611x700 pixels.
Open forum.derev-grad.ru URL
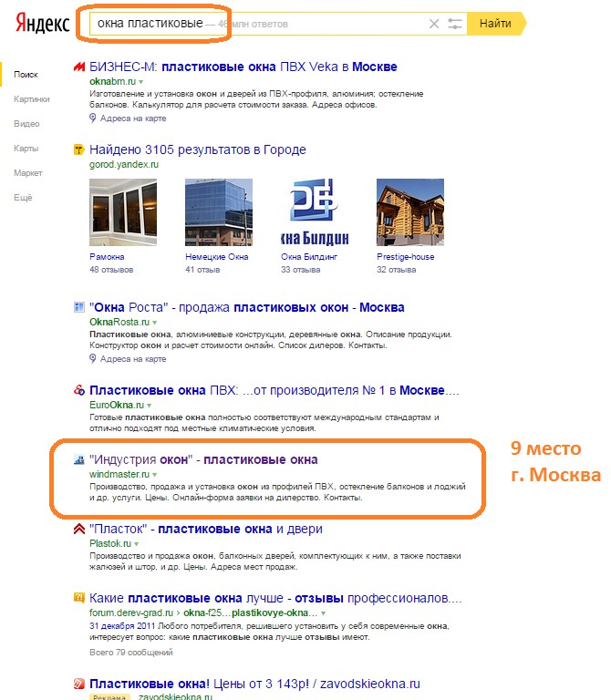click(131, 612)
